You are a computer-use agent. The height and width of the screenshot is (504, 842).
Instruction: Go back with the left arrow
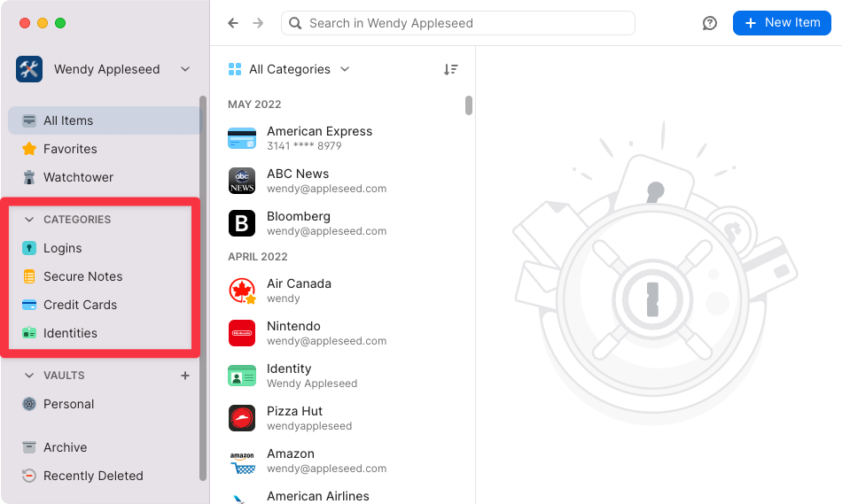point(233,23)
